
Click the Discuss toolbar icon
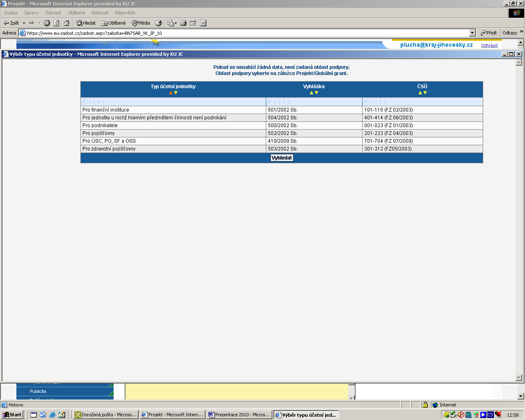point(203,23)
